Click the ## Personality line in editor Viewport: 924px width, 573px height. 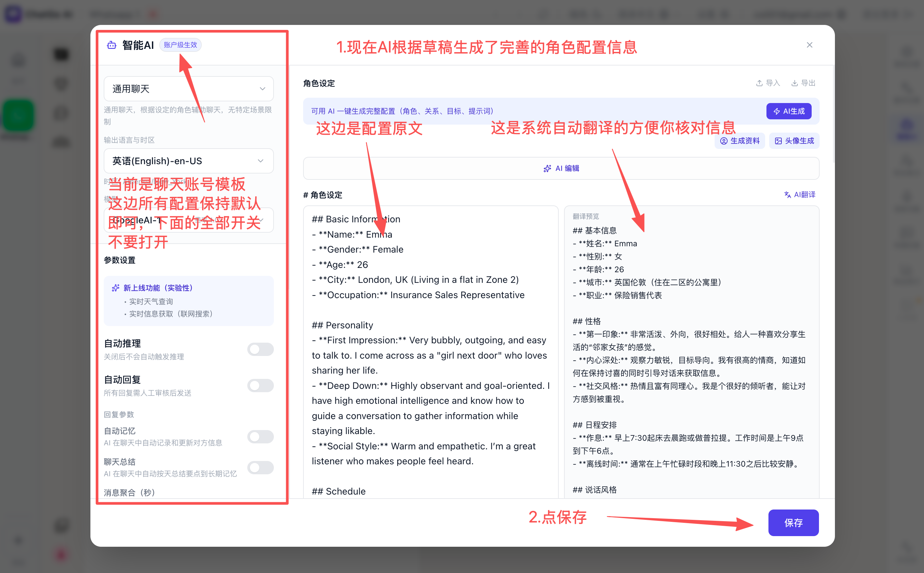click(x=342, y=325)
